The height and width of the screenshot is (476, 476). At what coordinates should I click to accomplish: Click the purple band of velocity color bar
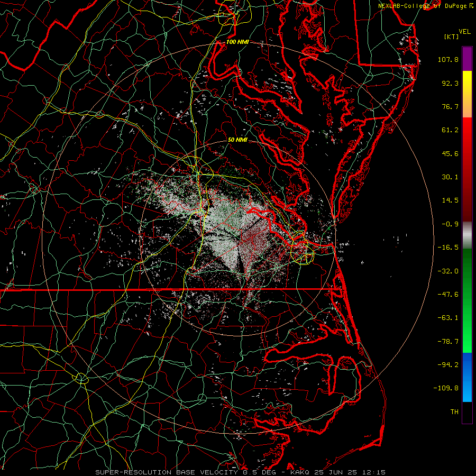[467, 59]
